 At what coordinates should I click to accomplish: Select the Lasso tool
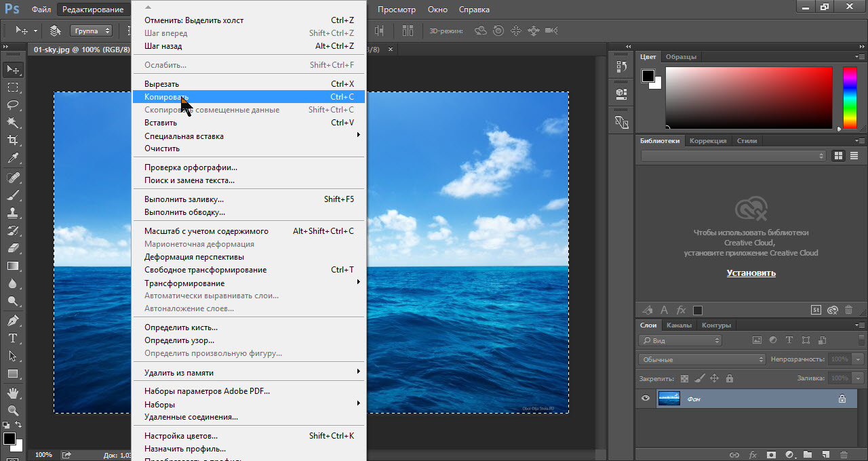[x=13, y=104]
